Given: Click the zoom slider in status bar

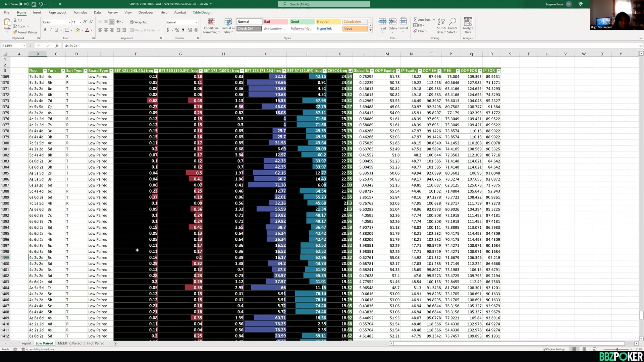Looking at the screenshot, I should (617, 349).
